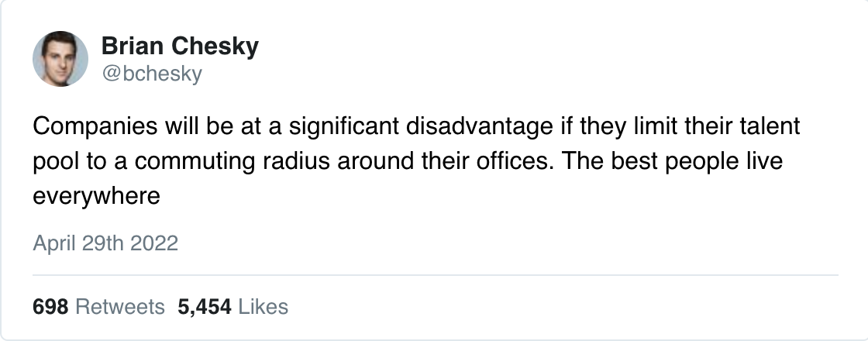
Task: View the 698 retweets count
Action: coord(50,307)
